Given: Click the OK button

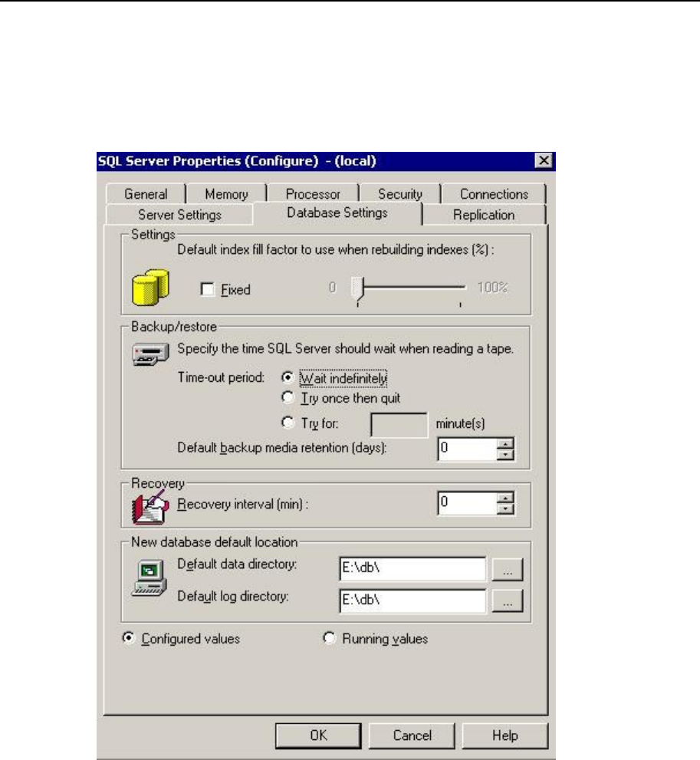Looking at the screenshot, I should tap(318, 735).
